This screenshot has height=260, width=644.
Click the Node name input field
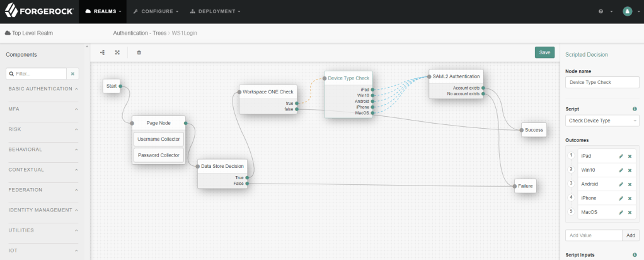[602, 82]
